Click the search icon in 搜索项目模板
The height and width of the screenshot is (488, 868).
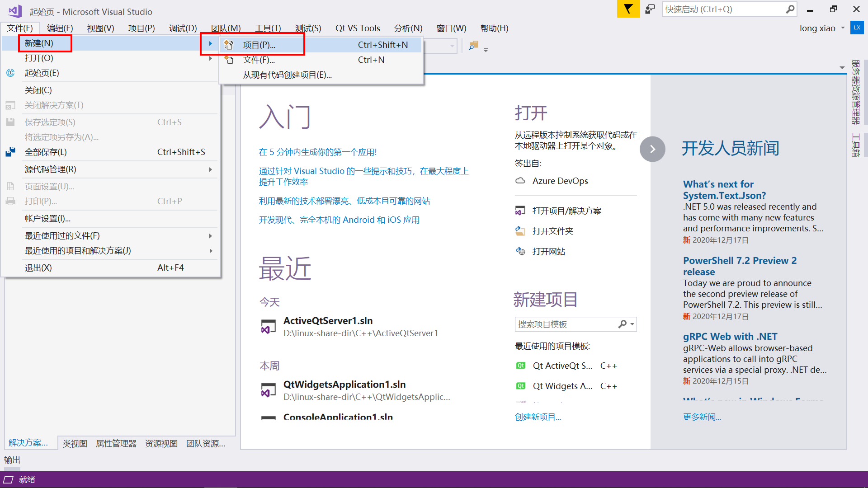click(x=623, y=324)
